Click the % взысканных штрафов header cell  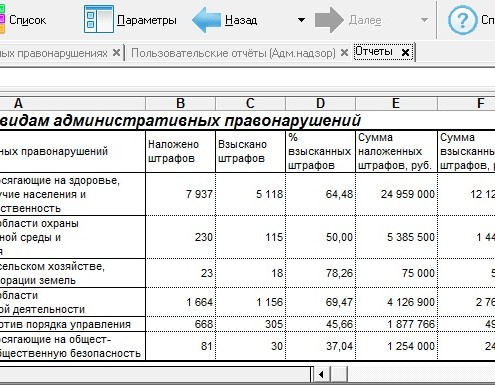pos(320,151)
